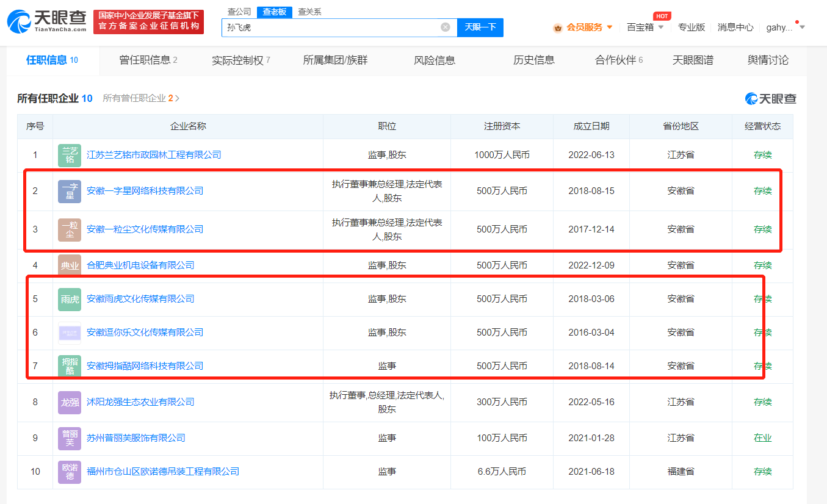Open 安徽拇指酷网络科技有限公司 link

click(145, 366)
